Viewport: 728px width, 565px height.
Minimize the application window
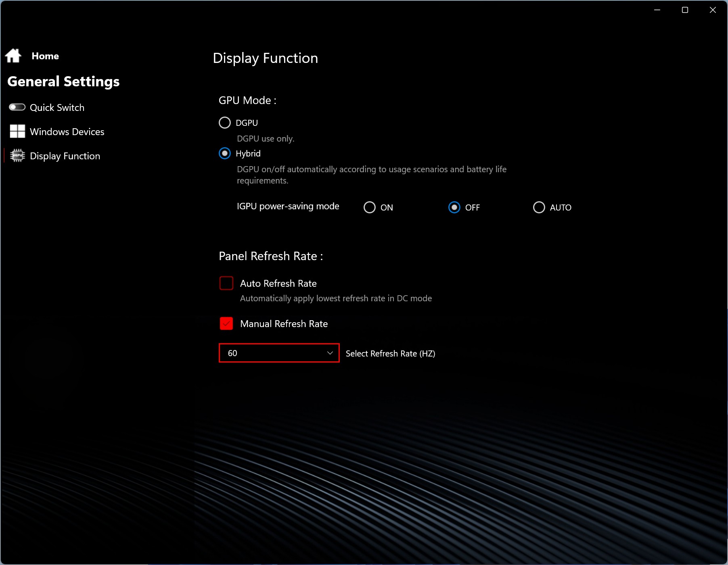coord(657,10)
